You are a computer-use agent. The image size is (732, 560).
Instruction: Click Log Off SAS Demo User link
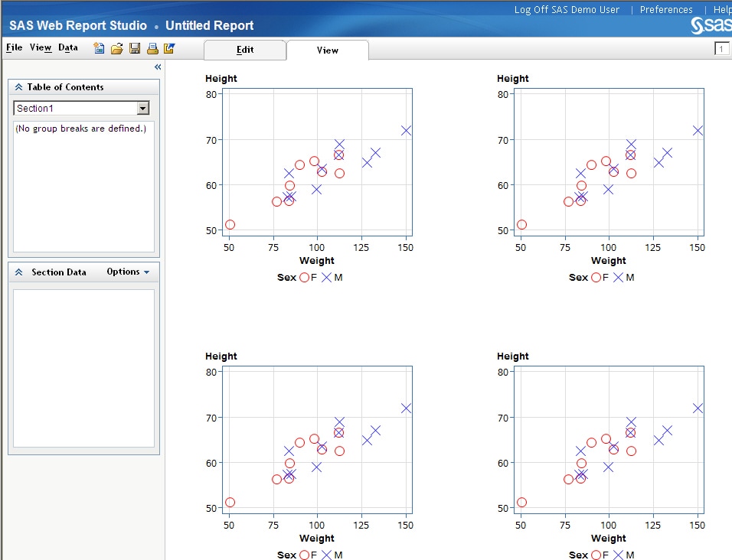(566, 10)
